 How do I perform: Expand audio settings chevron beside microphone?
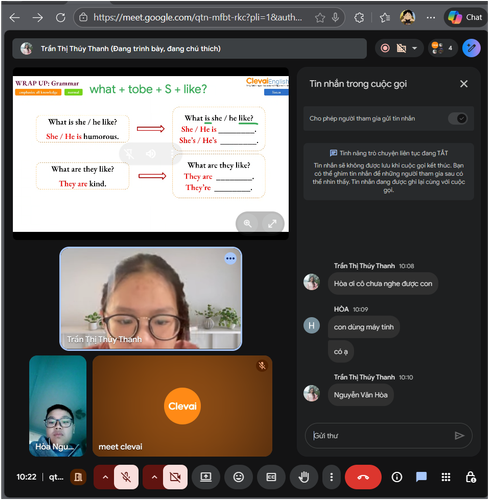coord(105,477)
